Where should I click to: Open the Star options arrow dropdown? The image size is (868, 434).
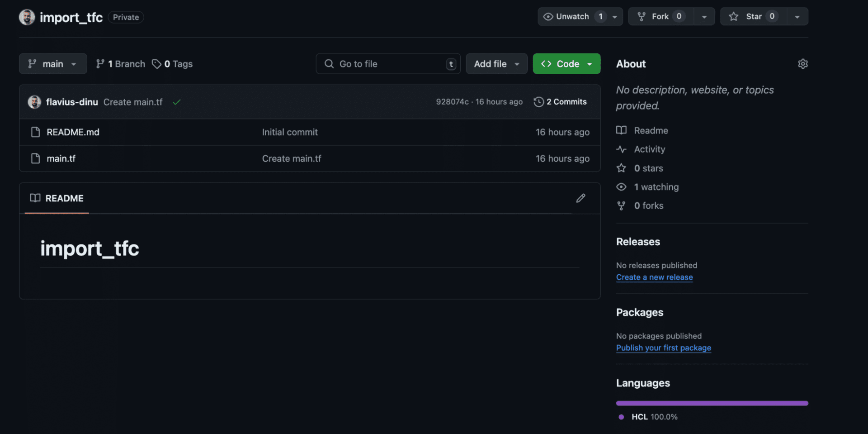tap(797, 16)
